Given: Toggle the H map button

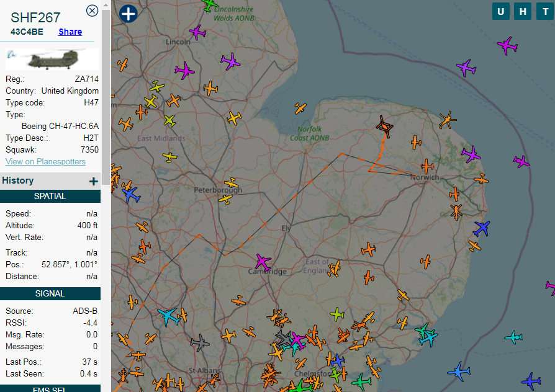Looking at the screenshot, I should 523,11.
